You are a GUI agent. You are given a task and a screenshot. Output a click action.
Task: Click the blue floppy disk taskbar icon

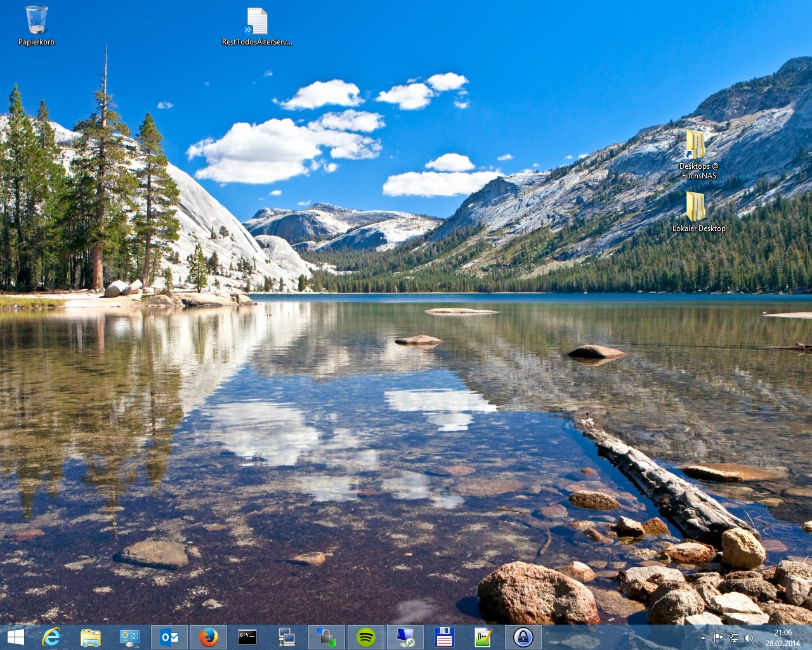tap(444, 637)
